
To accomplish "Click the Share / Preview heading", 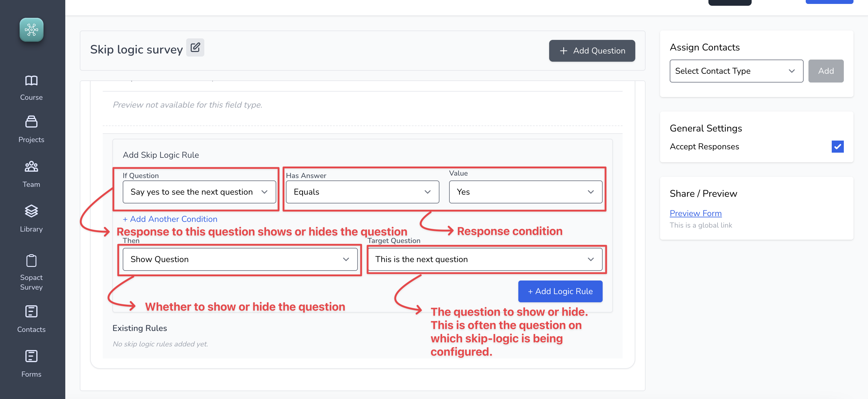I will (x=703, y=194).
